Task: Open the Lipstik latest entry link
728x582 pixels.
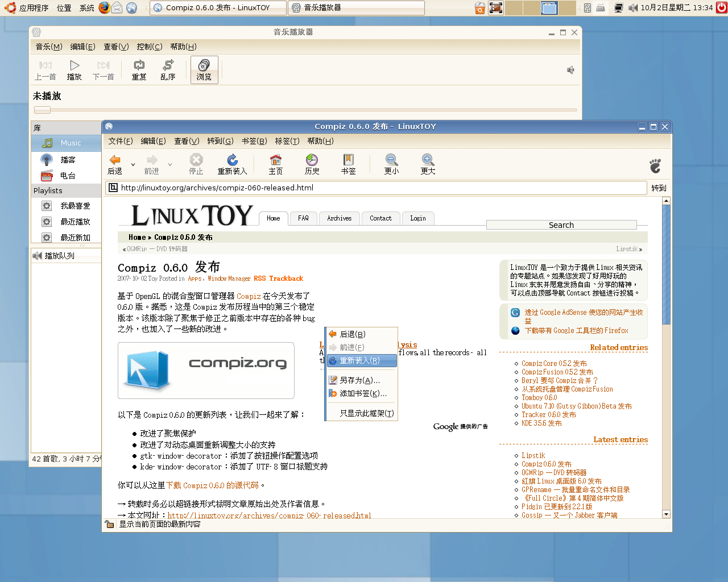Action: [x=533, y=456]
